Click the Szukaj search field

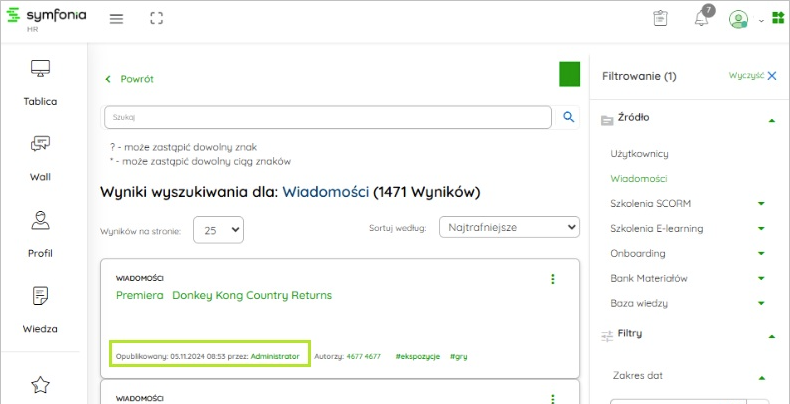(x=327, y=117)
